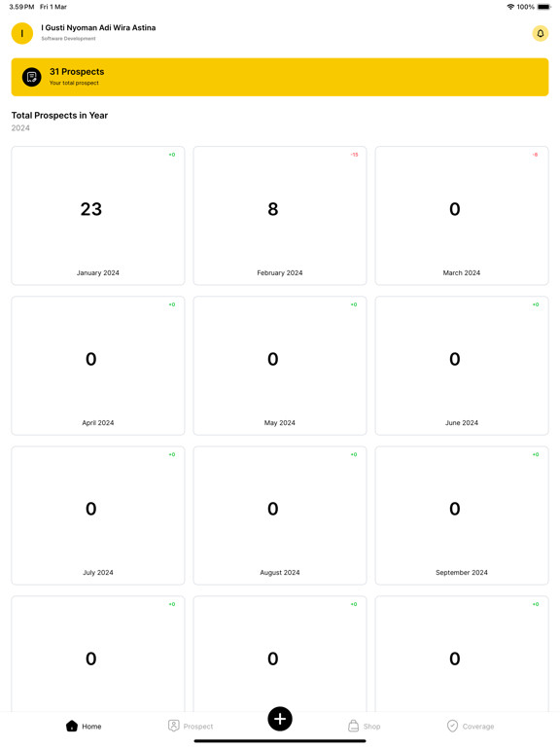Open the May 2024 card
The image size is (560, 747).
[280, 366]
